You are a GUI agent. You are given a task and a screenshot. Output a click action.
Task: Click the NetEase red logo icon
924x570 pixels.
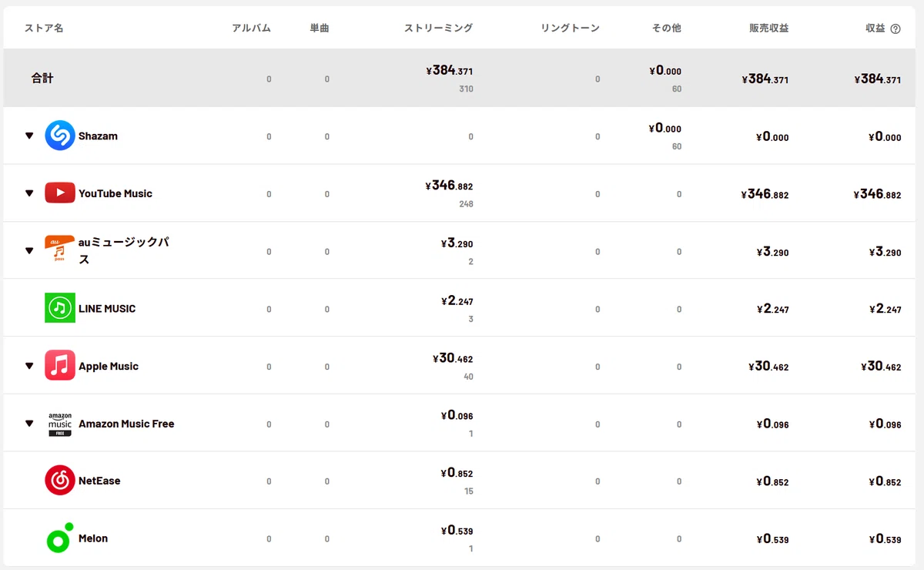pos(59,481)
